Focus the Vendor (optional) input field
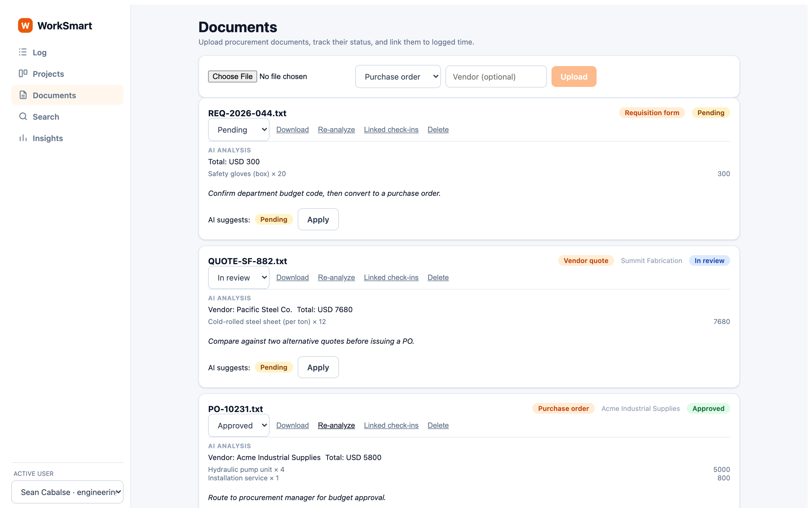 (496, 76)
